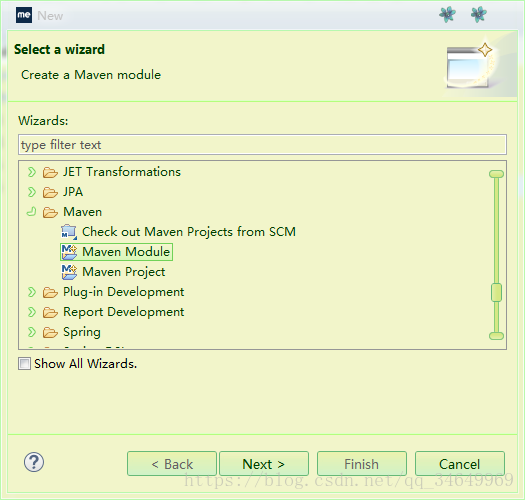
Task: Click the Plug-in Development folder icon
Action: pyautogui.click(x=50, y=292)
